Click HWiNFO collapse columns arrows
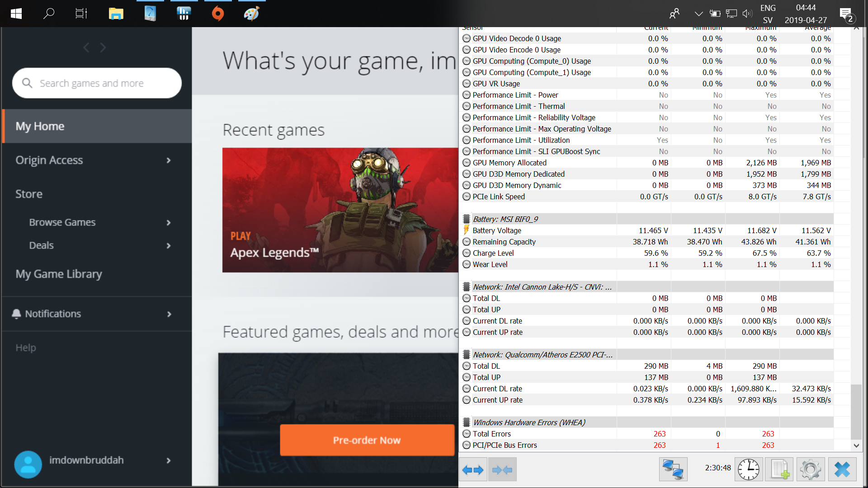The height and width of the screenshot is (488, 868). (502, 470)
